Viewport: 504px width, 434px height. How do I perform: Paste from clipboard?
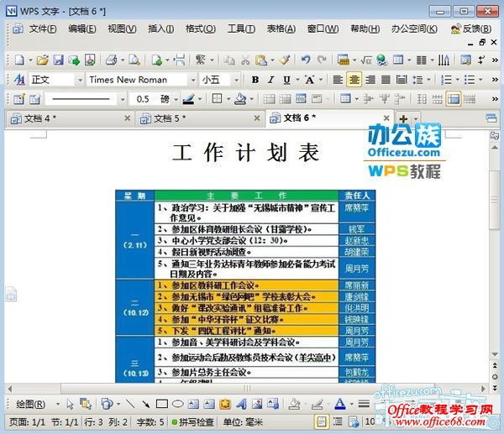click(x=261, y=60)
